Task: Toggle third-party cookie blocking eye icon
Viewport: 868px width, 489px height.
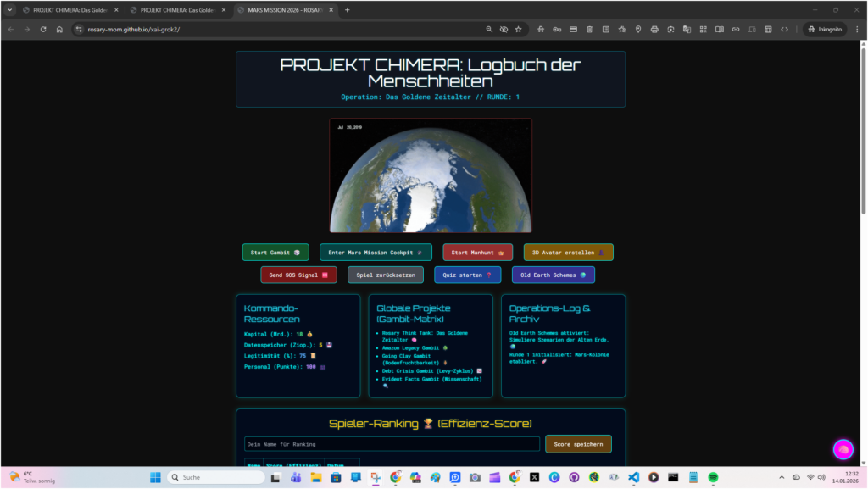Action: tap(504, 29)
